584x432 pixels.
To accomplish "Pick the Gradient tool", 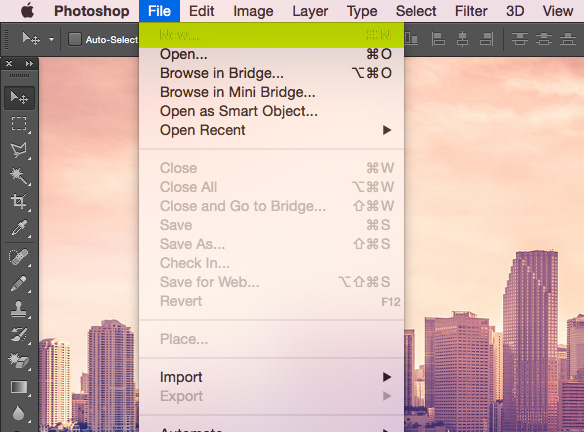I will tap(19, 387).
